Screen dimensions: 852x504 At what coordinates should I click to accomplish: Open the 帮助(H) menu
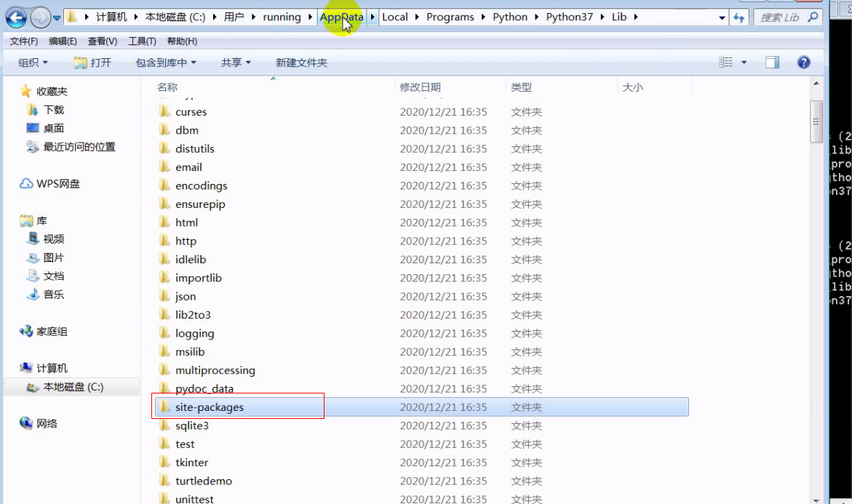click(182, 41)
